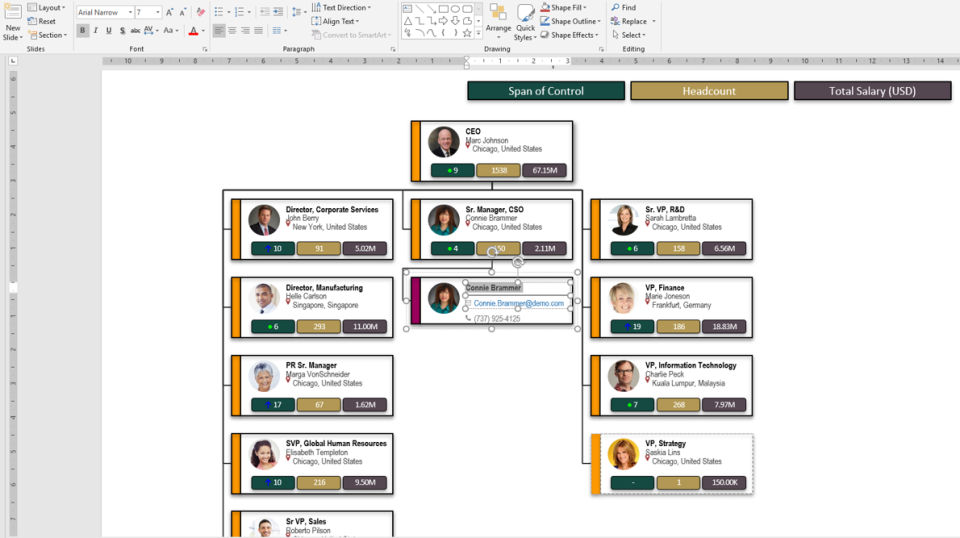Viewport: 960px width, 538px height.
Task: Increase the font size
Action: click(x=170, y=12)
